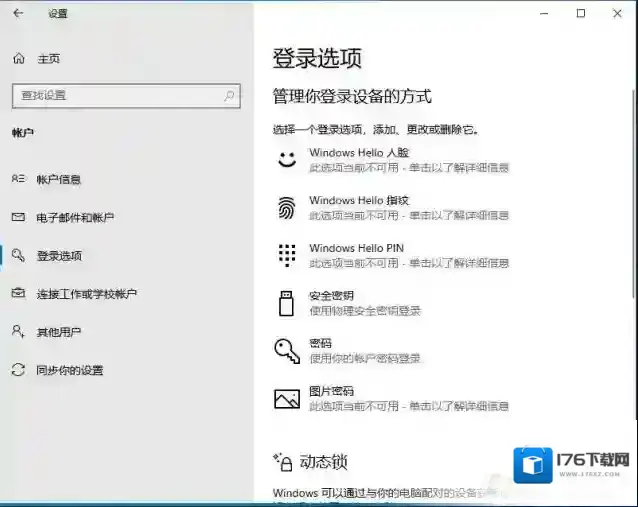The image size is (638, 507).
Task: Click the 动态锁 lock icon
Action: (x=283, y=462)
